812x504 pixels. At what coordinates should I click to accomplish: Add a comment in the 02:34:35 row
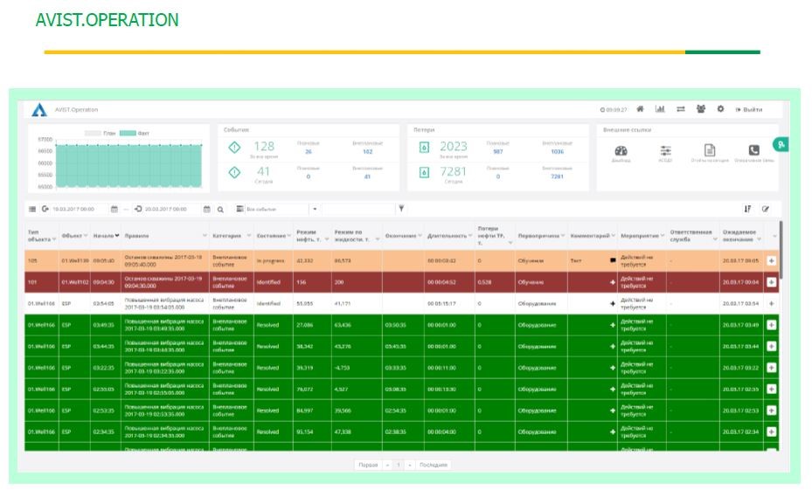click(x=613, y=432)
